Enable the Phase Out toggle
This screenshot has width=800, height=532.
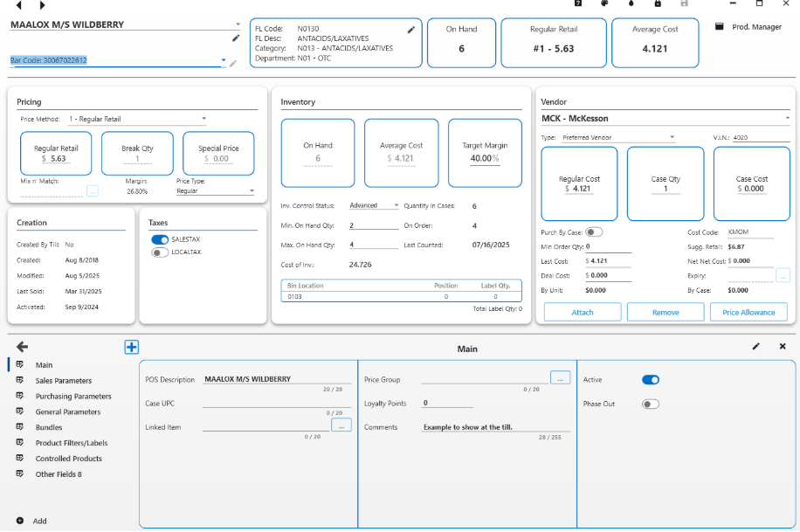[651, 404]
